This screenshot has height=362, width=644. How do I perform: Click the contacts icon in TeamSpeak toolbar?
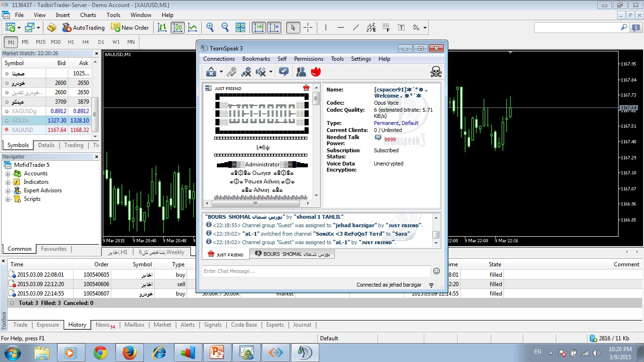pos(301,72)
